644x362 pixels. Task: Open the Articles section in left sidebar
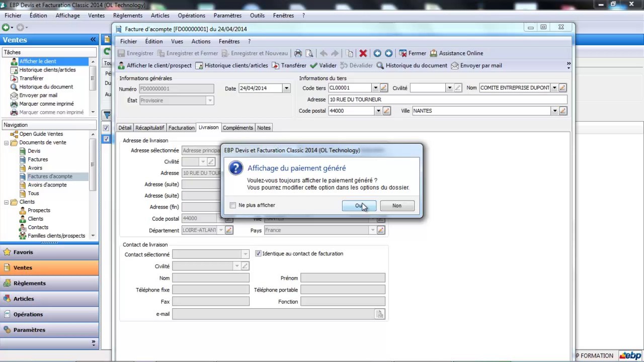[24, 299]
